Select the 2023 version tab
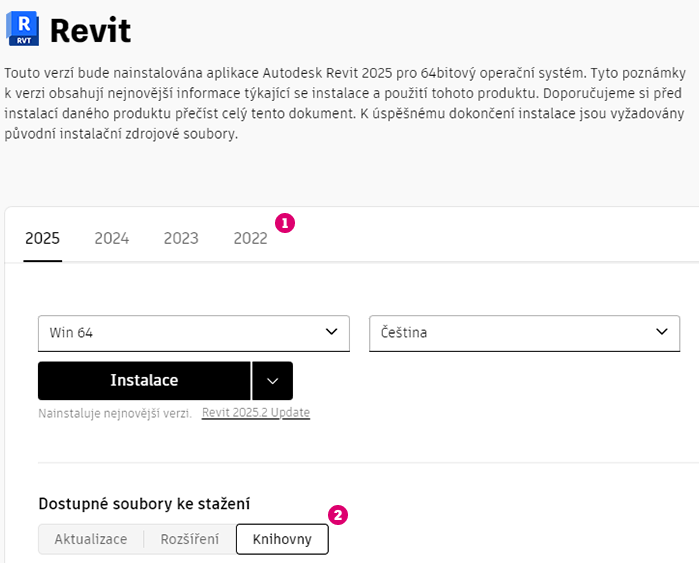Screen dimensions: 699x563 [181, 238]
